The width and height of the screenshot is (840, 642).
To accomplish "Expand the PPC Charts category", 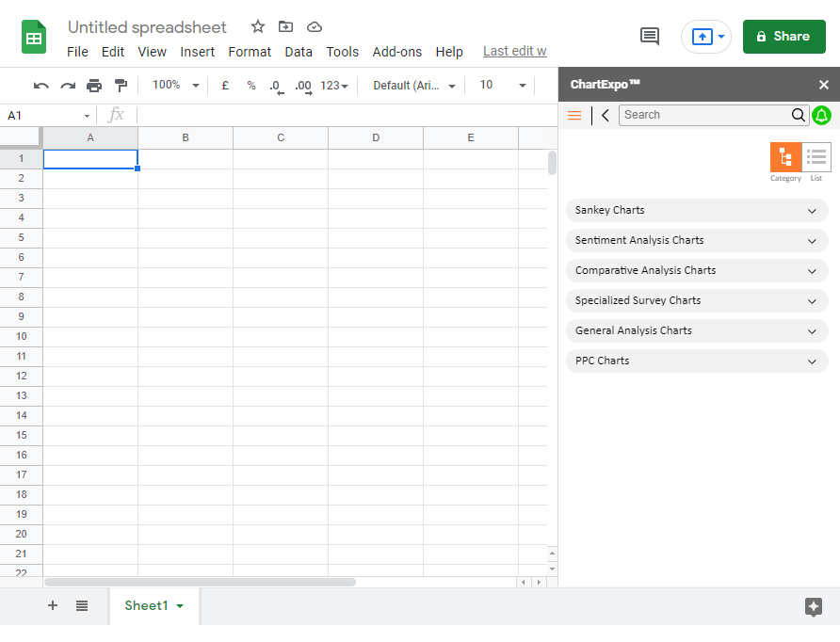I will click(697, 361).
